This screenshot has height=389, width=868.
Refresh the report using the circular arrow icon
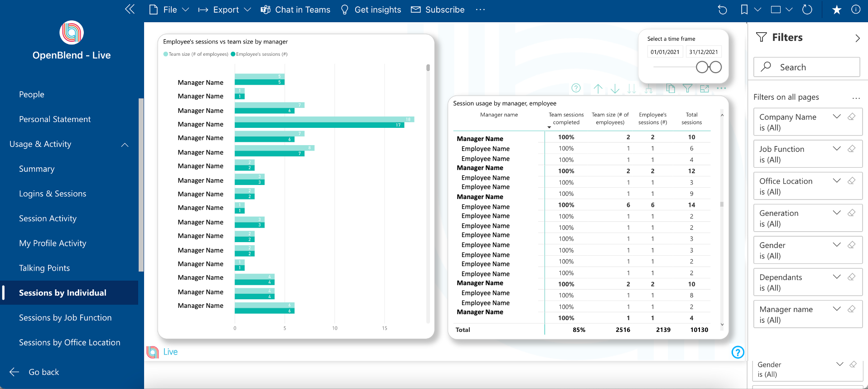pos(807,10)
